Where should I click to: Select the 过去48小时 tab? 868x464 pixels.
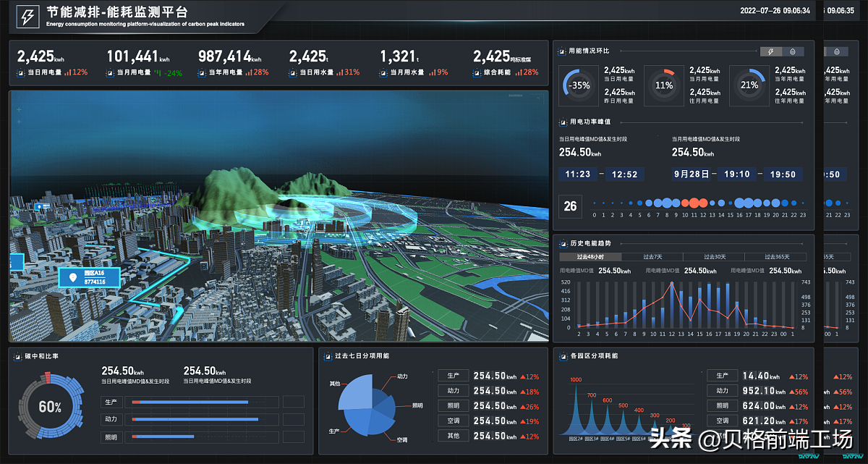pyautogui.click(x=590, y=257)
